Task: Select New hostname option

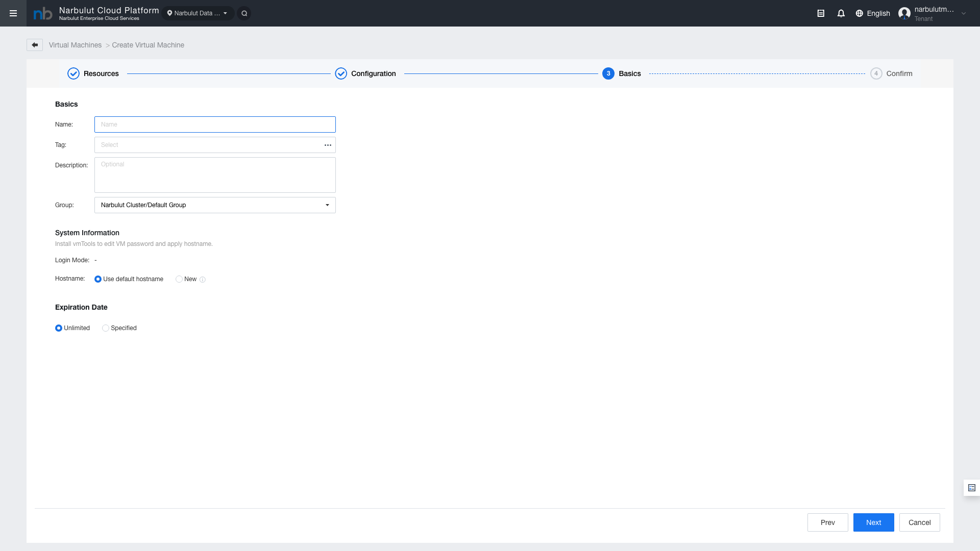Action: click(186, 279)
